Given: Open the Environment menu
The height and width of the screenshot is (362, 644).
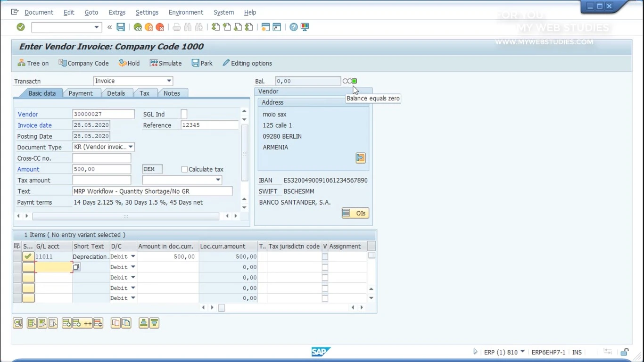Looking at the screenshot, I should click(x=186, y=12).
